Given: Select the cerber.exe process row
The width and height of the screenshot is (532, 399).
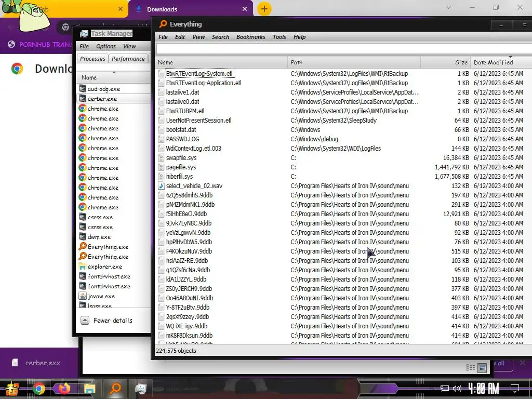Looking at the screenshot, I should [114, 99].
